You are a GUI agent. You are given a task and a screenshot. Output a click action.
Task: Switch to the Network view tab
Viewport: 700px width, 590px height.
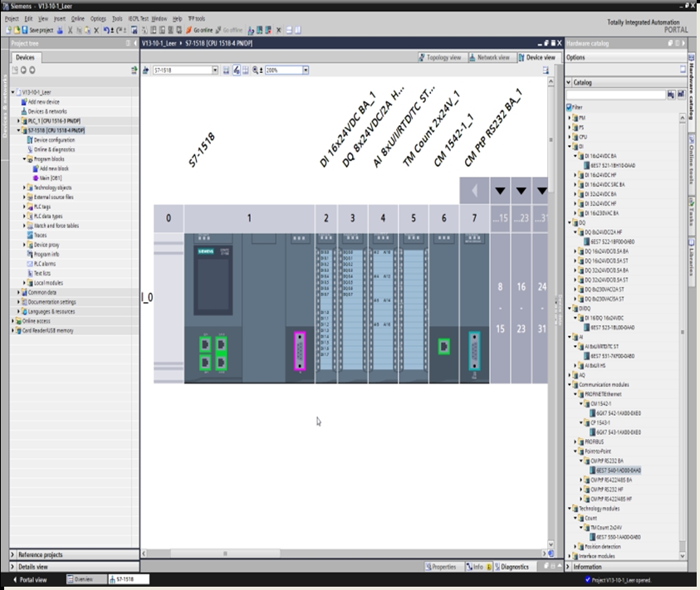pyautogui.click(x=489, y=57)
